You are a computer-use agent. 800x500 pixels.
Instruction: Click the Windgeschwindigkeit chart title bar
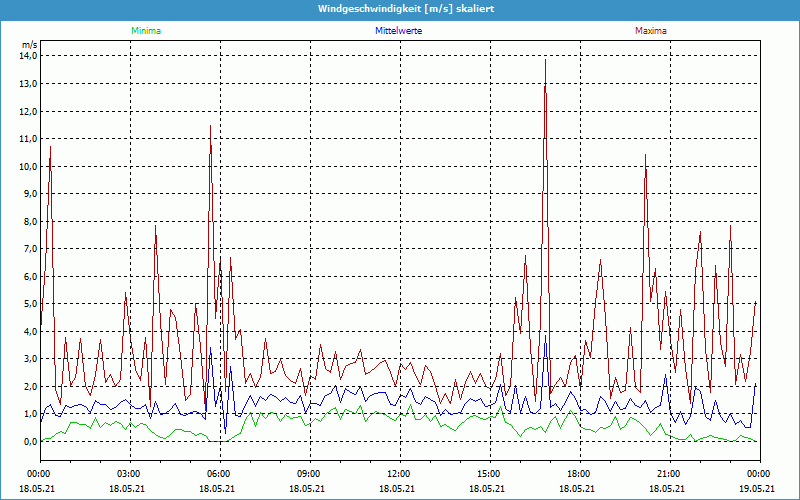[x=400, y=9]
